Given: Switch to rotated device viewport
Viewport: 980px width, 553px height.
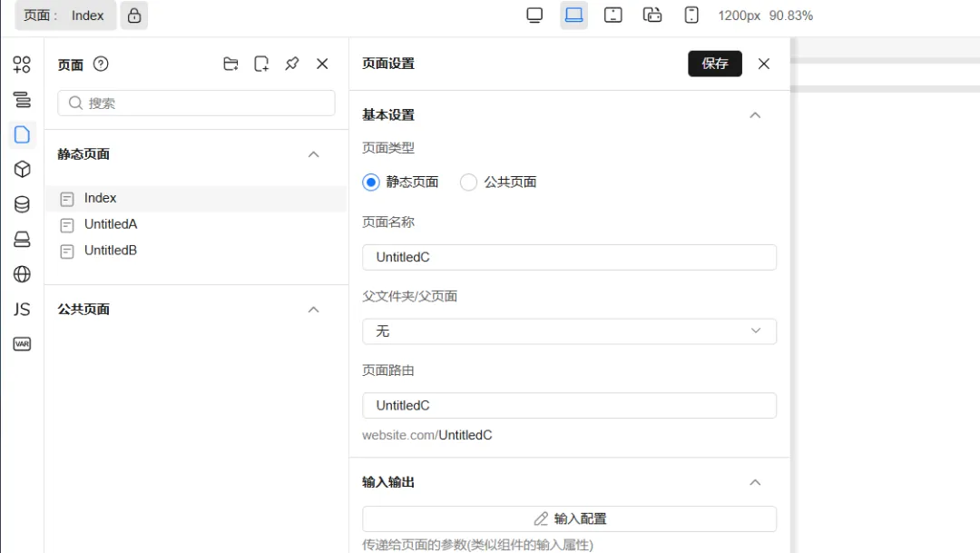Looking at the screenshot, I should pyautogui.click(x=652, y=15).
